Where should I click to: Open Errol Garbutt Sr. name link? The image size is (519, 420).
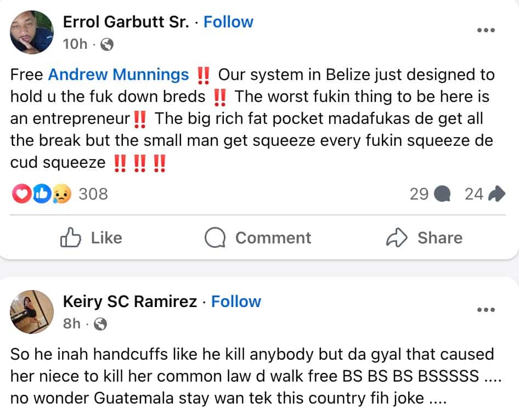(126, 22)
